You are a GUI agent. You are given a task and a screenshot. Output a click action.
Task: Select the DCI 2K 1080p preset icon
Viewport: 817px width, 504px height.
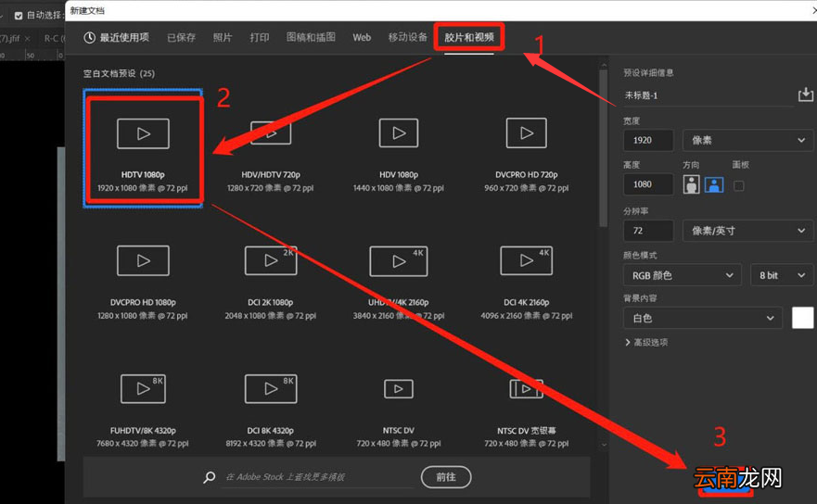(271, 260)
